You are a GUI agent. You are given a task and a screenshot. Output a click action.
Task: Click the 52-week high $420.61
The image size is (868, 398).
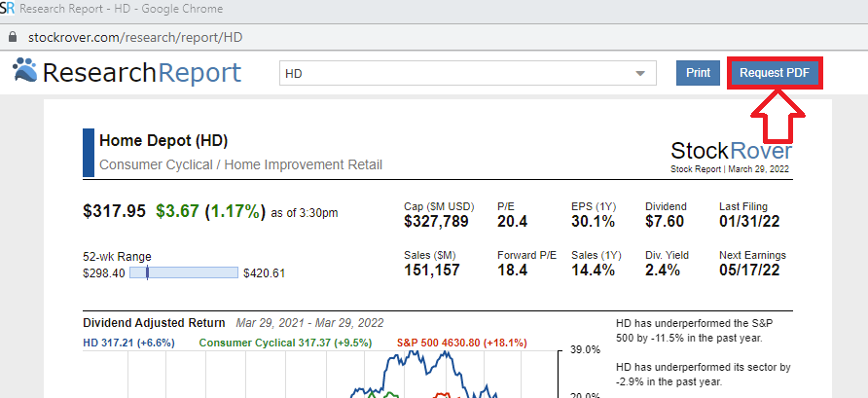pos(264,272)
